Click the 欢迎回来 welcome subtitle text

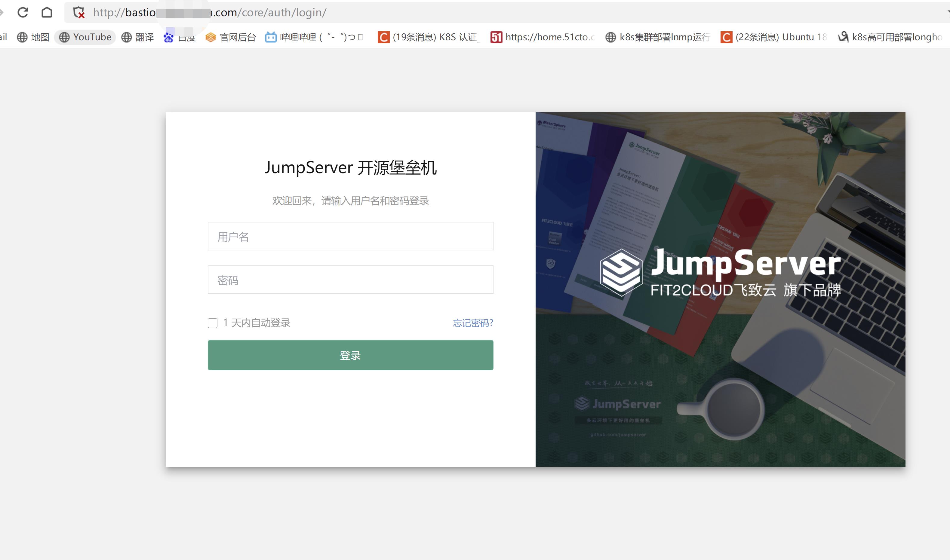tap(351, 201)
